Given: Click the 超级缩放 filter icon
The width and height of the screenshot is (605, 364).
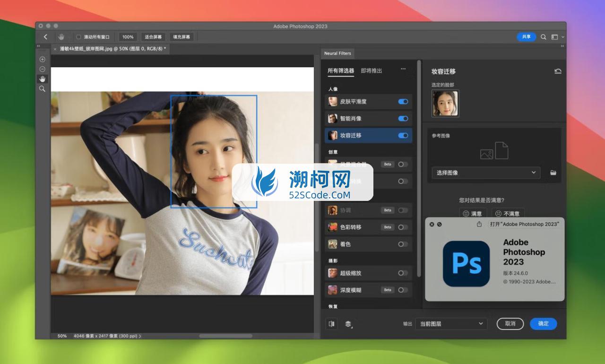Looking at the screenshot, I should (x=333, y=273).
